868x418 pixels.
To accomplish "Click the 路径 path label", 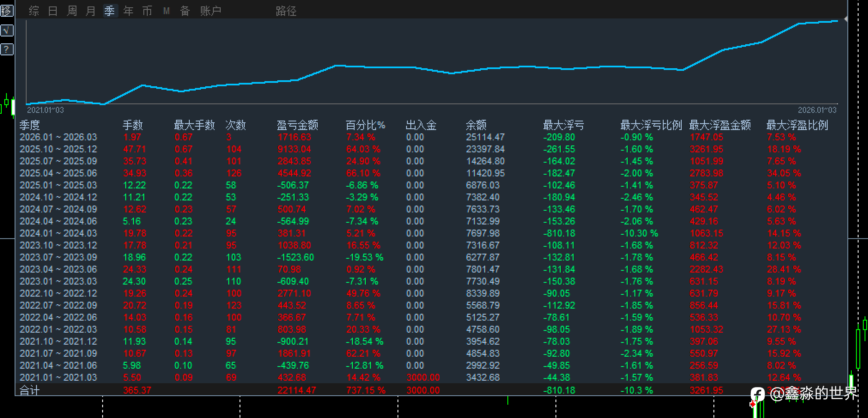I will [x=286, y=11].
